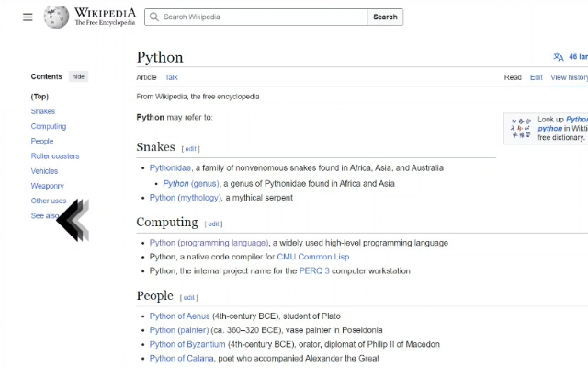588x368 pixels.
Task: Go to People in the Contents list
Action: (42, 141)
